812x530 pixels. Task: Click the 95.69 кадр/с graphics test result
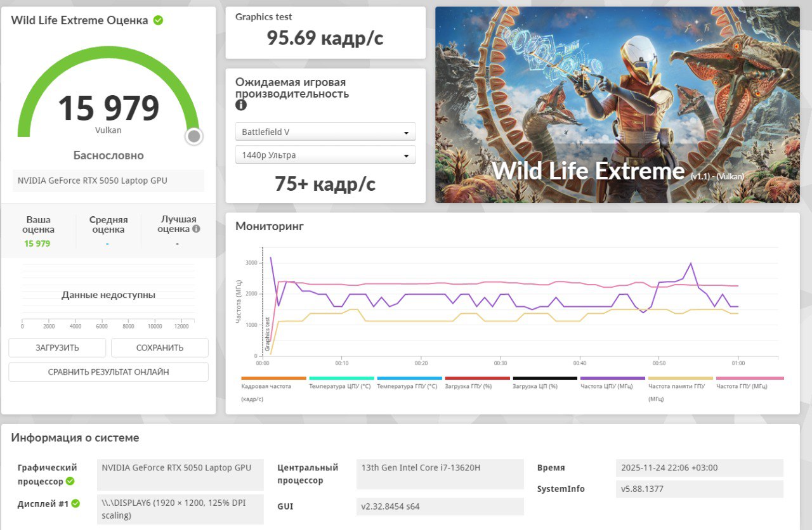coord(325,38)
